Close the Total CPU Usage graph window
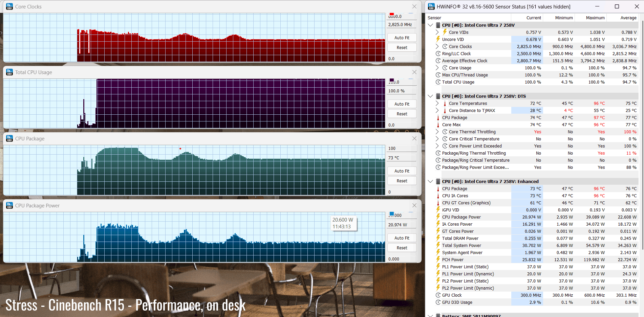The width and height of the screenshot is (644, 317). pyautogui.click(x=414, y=72)
